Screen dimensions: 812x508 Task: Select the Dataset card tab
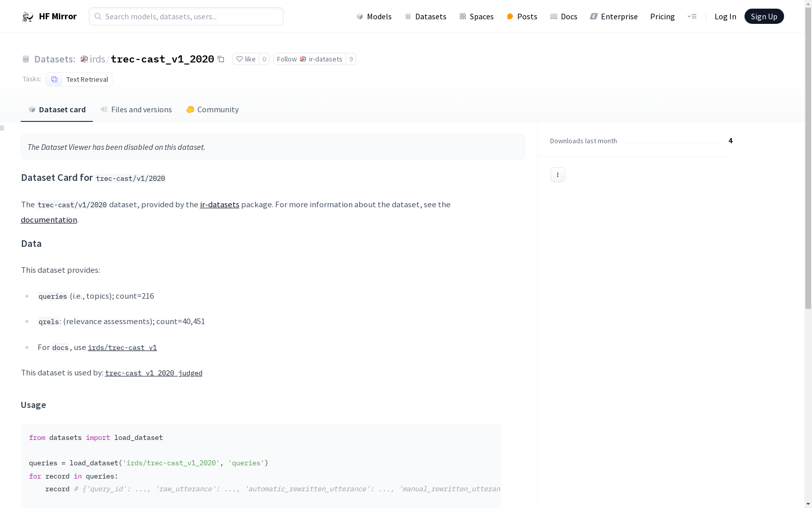(57, 109)
